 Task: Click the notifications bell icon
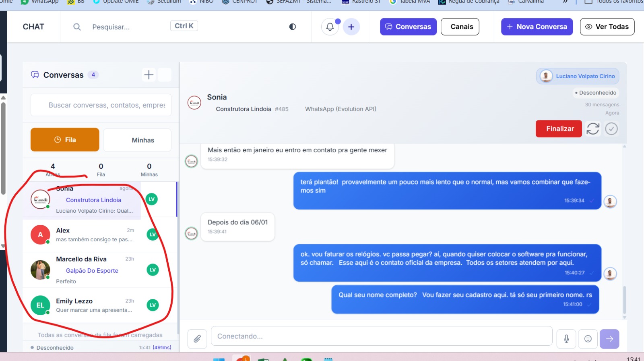[x=330, y=27]
